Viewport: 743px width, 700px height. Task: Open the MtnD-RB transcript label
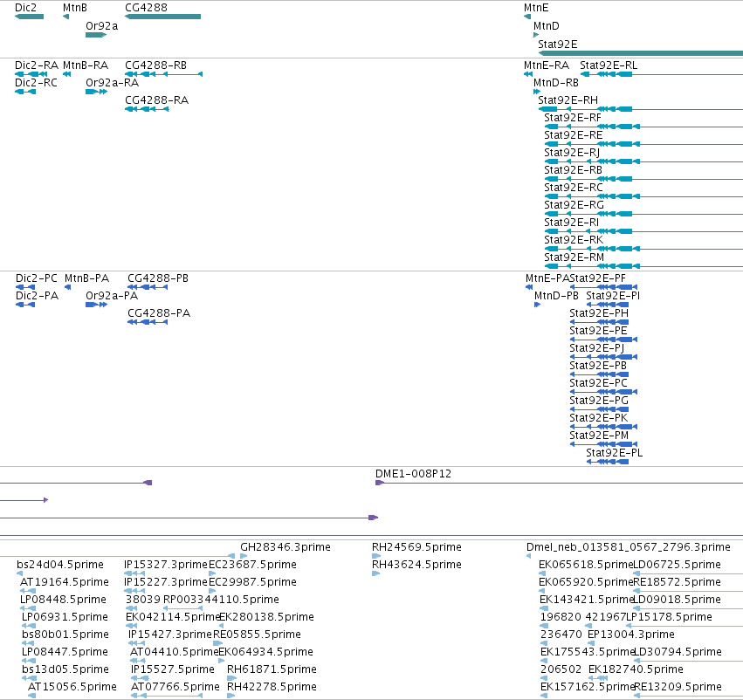click(556, 82)
